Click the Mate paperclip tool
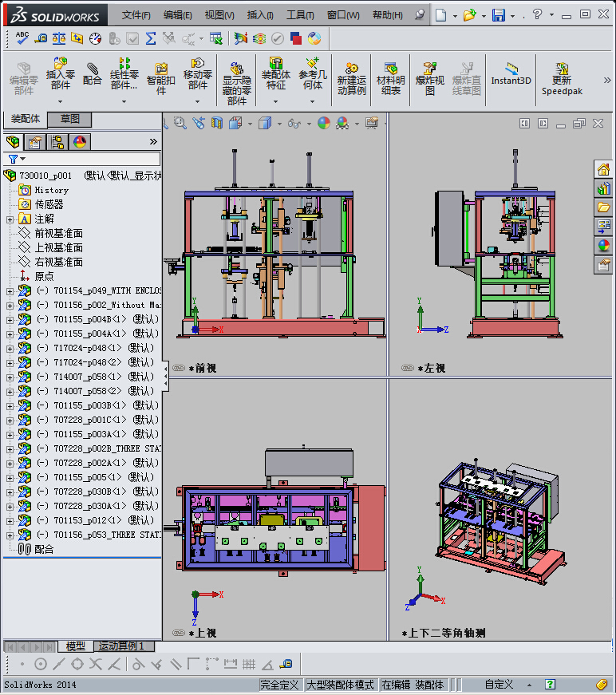This screenshot has height=695, width=616. coord(93,73)
